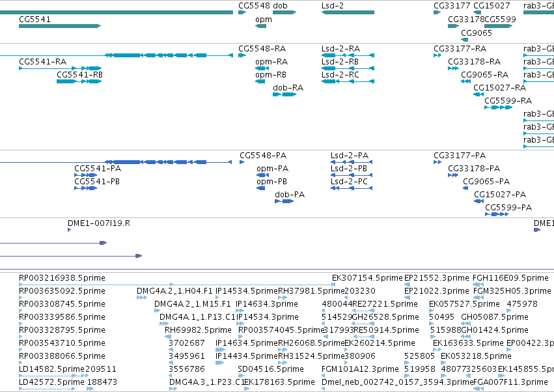Screen dimensions: 554x392
Task: Select the CG5599-PA protein glyph
Action: click(497, 214)
